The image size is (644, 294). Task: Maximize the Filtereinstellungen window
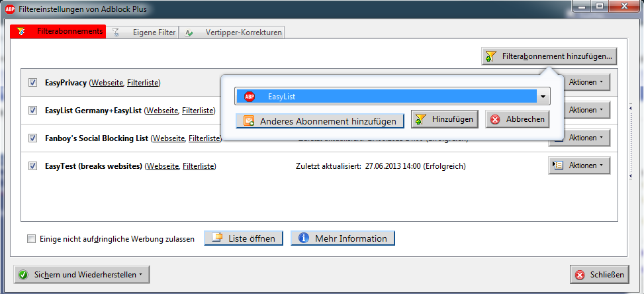pos(600,6)
